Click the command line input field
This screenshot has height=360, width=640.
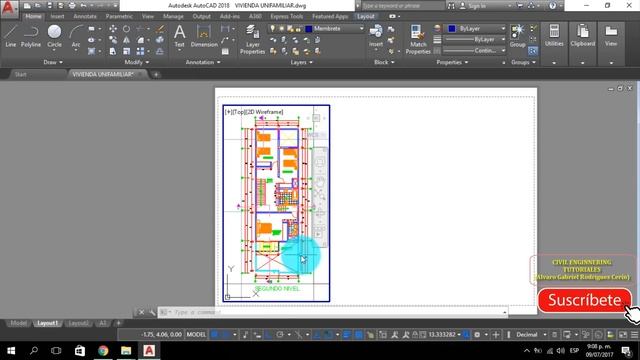pos(333,312)
